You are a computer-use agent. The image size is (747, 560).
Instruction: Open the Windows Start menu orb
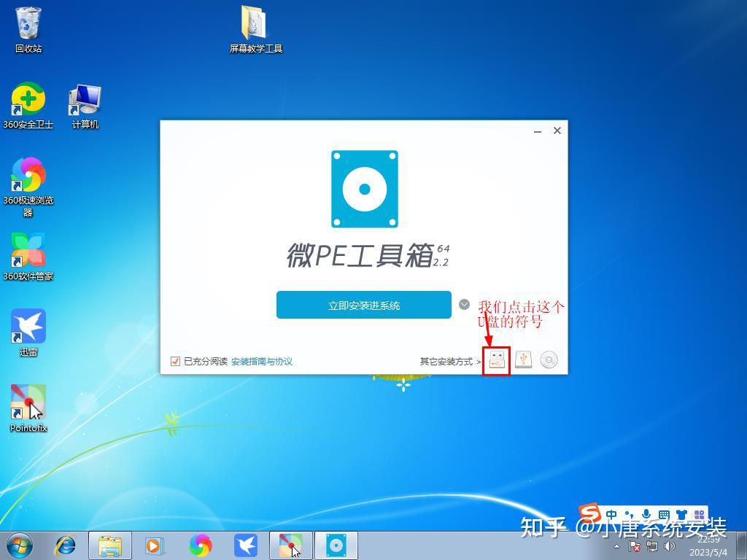(20, 545)
